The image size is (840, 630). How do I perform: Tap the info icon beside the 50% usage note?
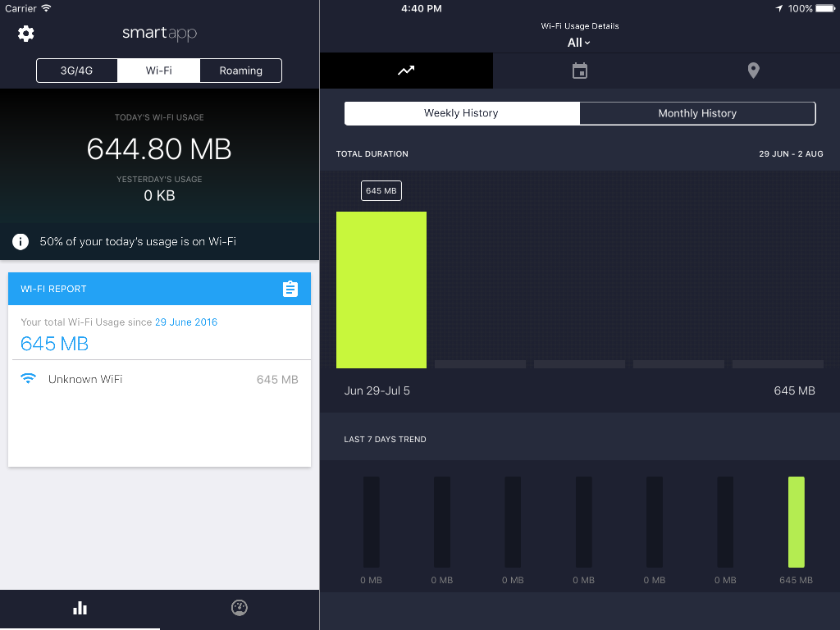(x=21, y=242)
